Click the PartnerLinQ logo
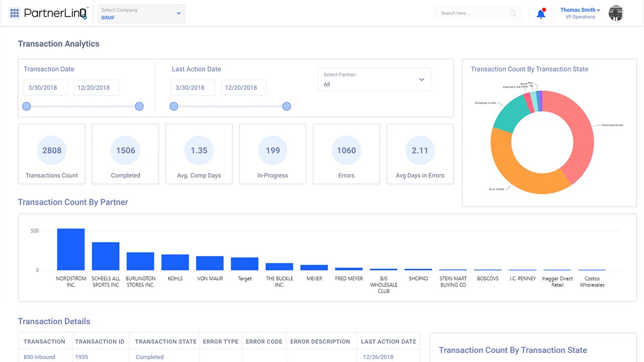The image size is (644, 362). point(56,13)
